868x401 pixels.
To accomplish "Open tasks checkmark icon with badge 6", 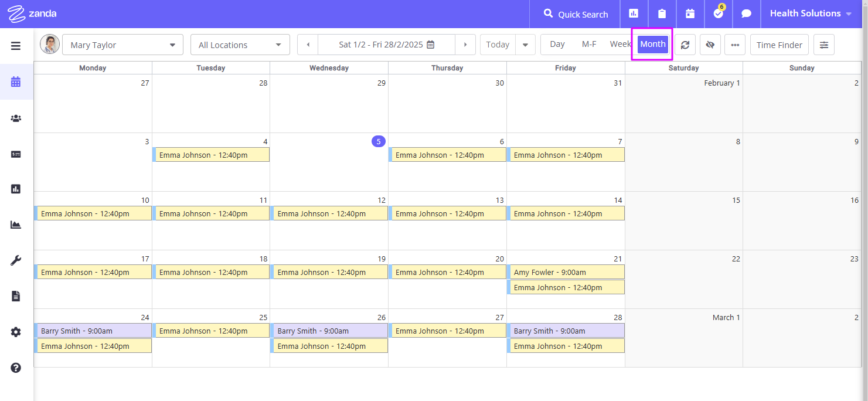I will point(719,13).
